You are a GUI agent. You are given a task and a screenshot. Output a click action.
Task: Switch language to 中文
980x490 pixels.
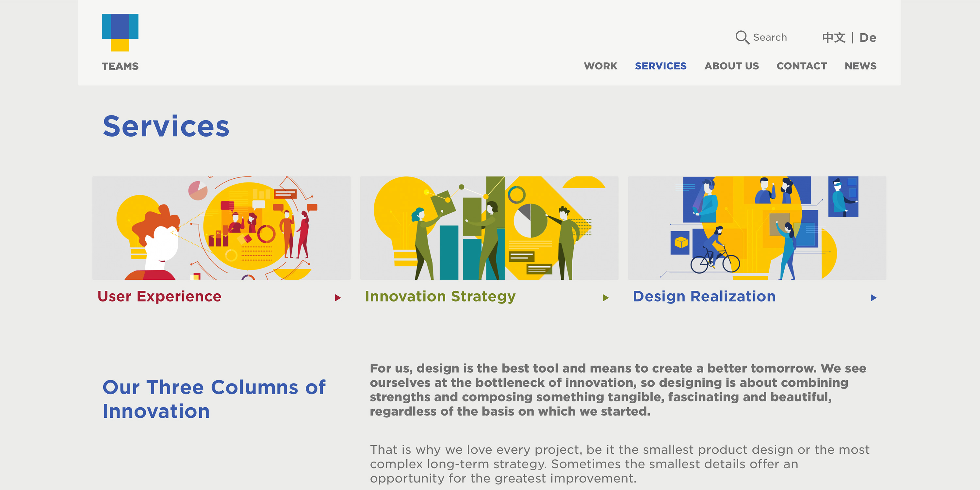pos(834,37)
